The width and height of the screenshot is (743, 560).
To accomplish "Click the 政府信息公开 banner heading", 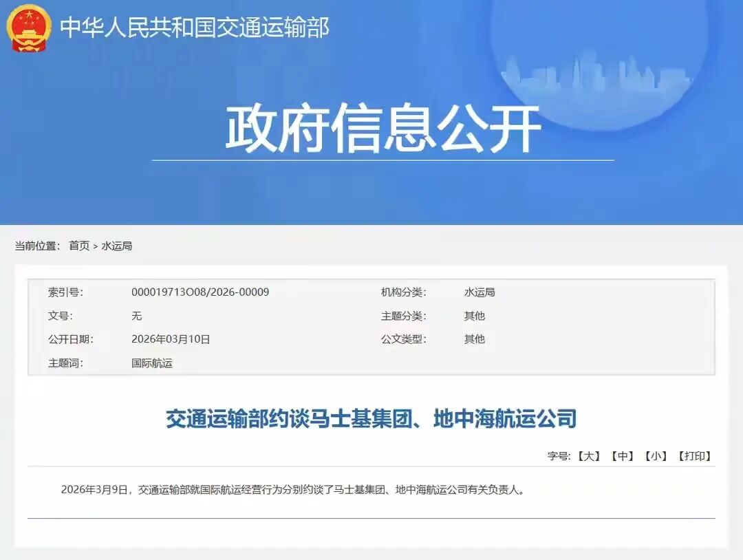I will 383,129.
